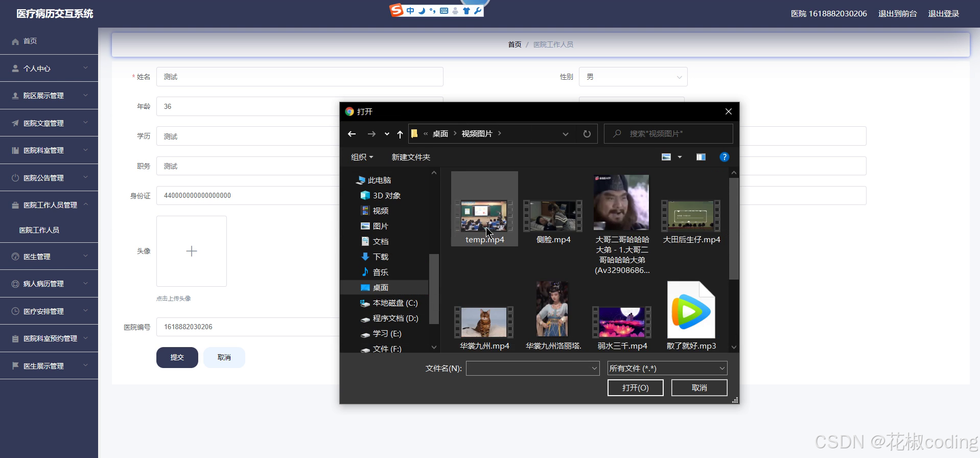980x458 pixels.
Task: Click the home icon beside 首页 in sidebar
Action: 15,41
